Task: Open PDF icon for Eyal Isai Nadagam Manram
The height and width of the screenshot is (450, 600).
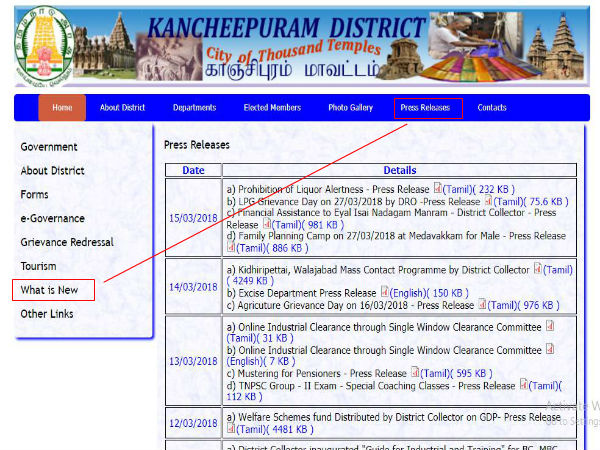Action: click(267, 223)
